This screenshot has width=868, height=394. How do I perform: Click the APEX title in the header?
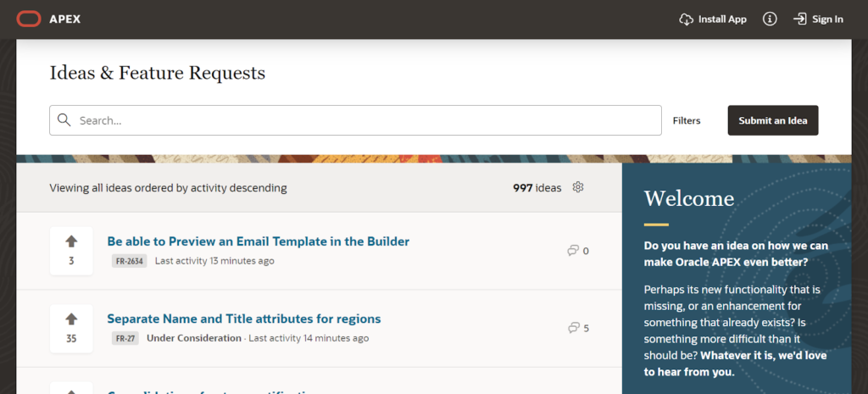click(x=64, y=19)
